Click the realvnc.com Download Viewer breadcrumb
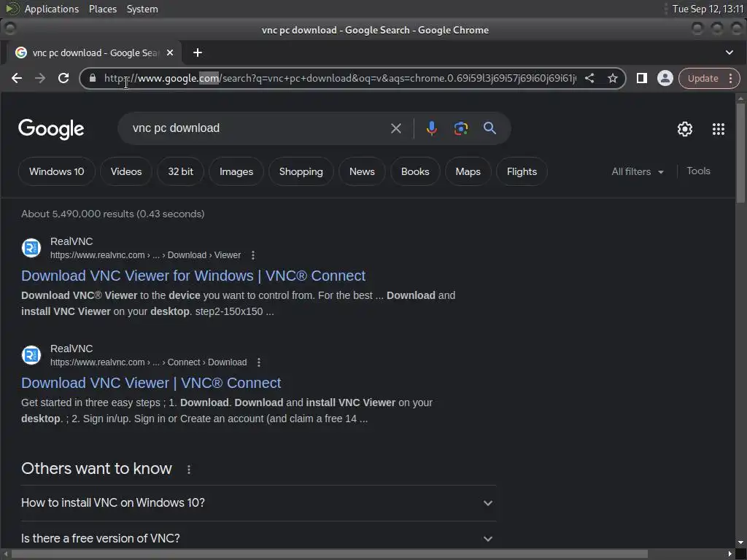This screenshot has width=747, height=560. (x=145, y=255)
